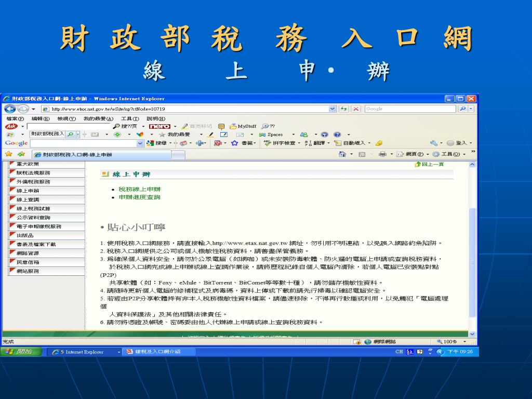Click the blue help question mark icon

pos(337,135)
